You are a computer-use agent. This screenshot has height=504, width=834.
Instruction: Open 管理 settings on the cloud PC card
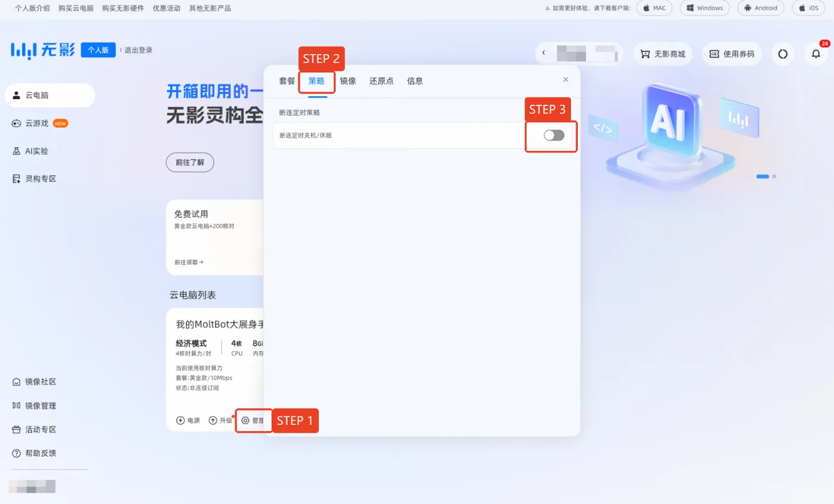pyautogui.click(x=253, y=421)
